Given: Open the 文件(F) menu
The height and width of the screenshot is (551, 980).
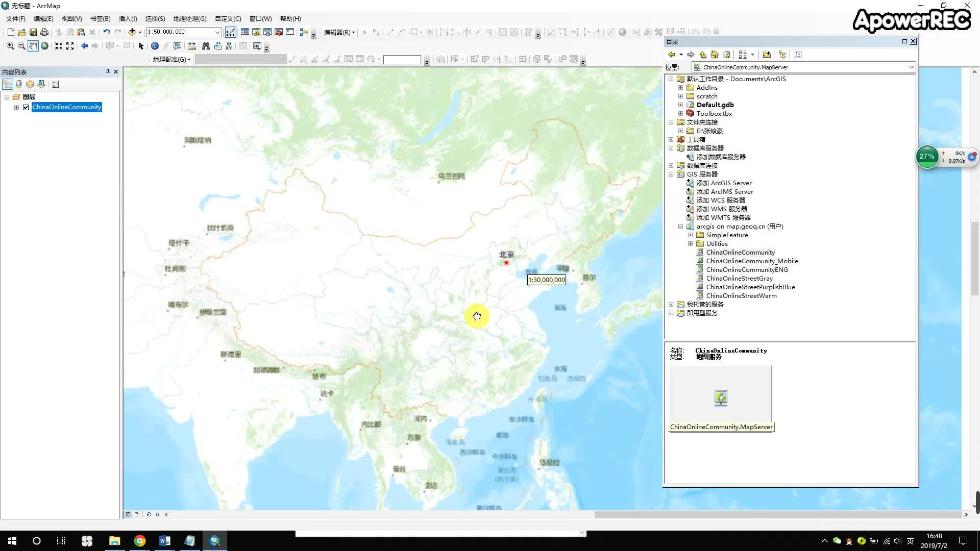Looking at the screenshot, I should [15, 18].
